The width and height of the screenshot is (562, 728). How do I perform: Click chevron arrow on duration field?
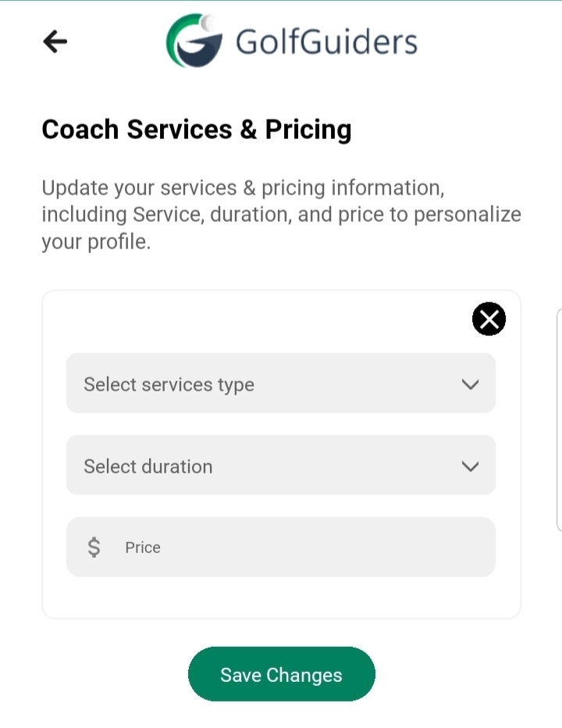coord(470,466)
